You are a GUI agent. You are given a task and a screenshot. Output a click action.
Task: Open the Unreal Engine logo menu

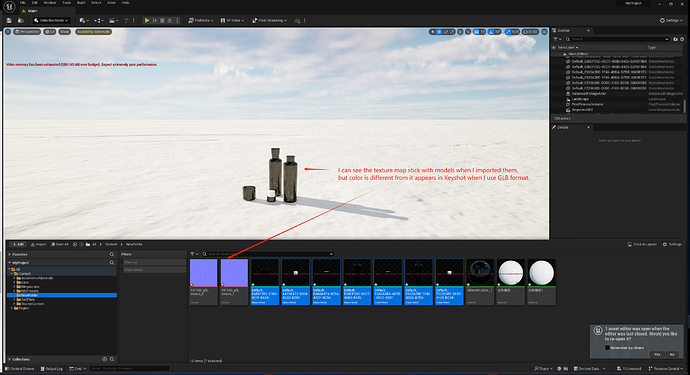coord(9,6)
